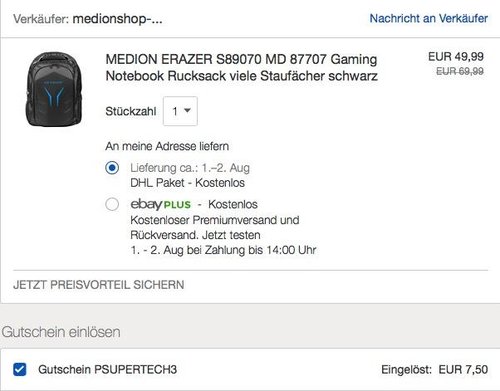Open the Nachricht an Verkäufer link
This screenshot has width=500, height=391.
428,18
